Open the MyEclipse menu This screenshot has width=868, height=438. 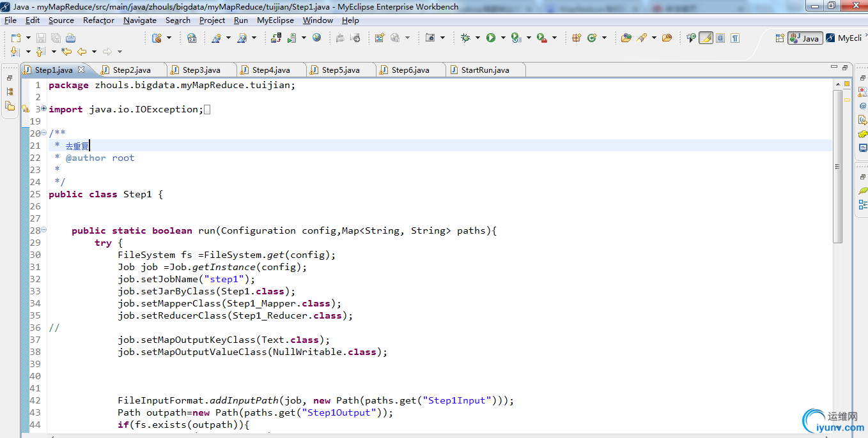pos(275,20)
